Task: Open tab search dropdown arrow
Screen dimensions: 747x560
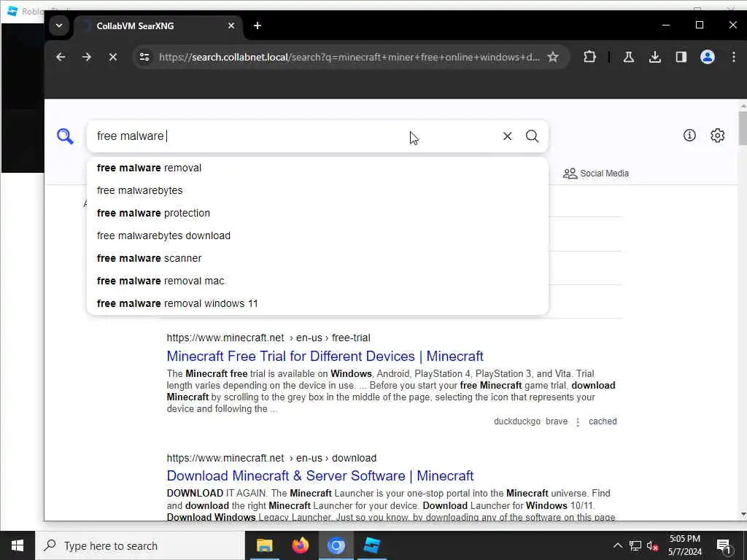Action: pyautogui.click(x=59, y=26)
